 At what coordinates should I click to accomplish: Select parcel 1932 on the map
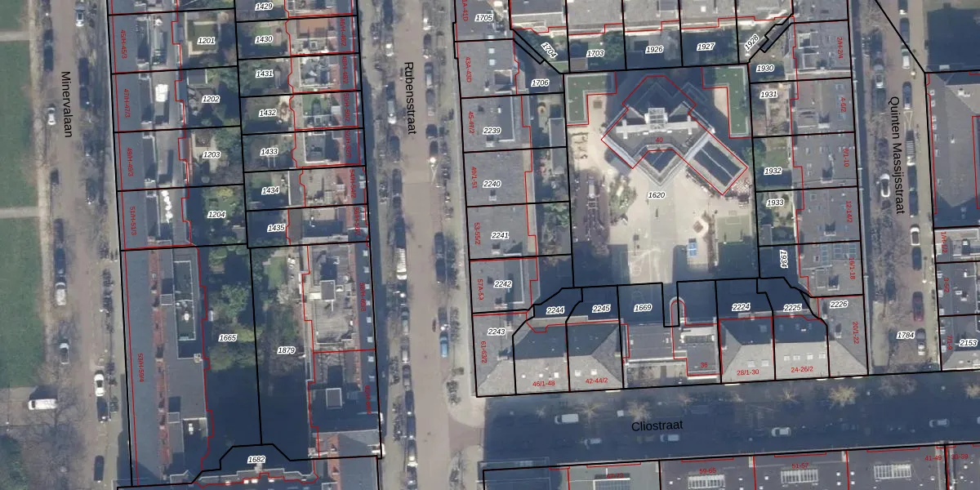coord(773,171)
